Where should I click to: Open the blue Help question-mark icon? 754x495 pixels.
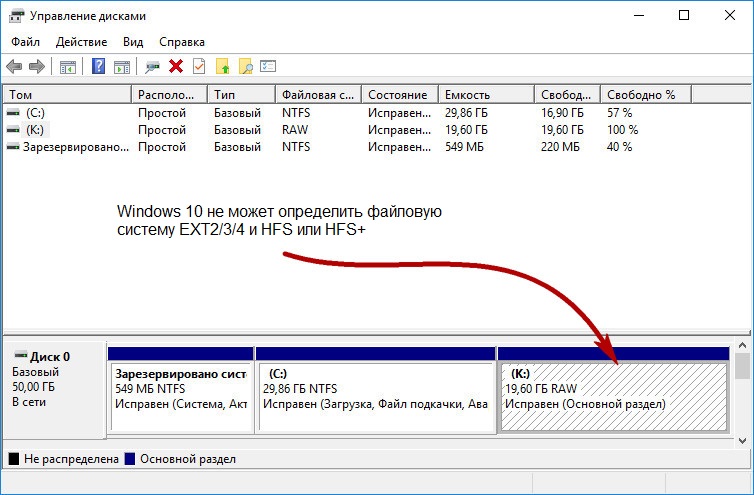pyautogui.click(x=99, y=66)
